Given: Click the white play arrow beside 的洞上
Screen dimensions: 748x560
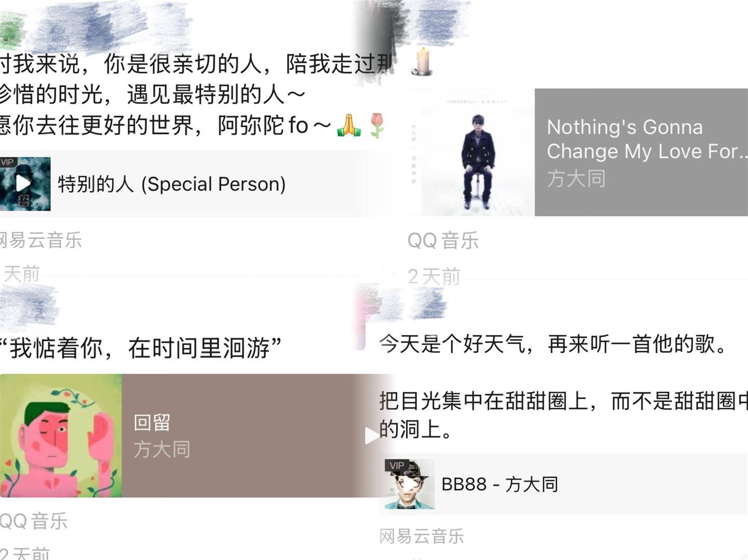Looking at the screenshot, I should [371, 436].
